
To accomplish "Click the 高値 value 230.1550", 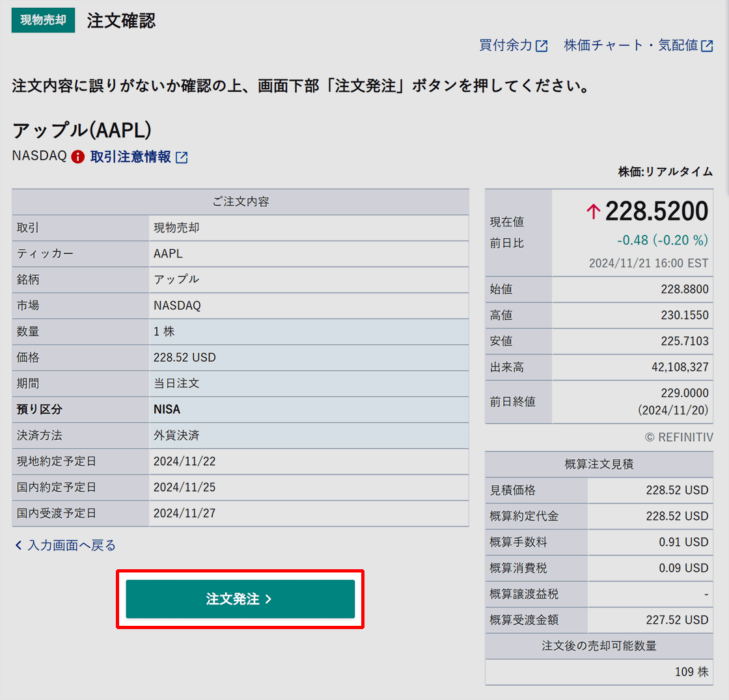I will coord(685,315).
